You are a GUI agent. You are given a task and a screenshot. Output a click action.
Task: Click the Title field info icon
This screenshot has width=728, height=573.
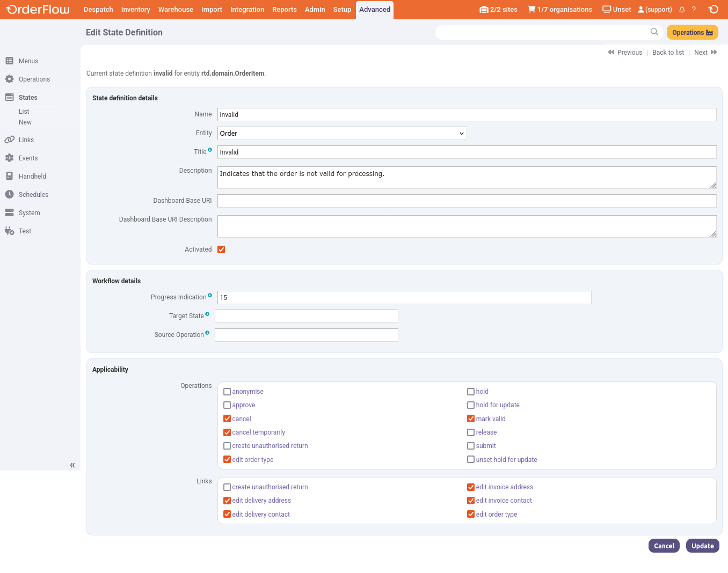[x=210, y=150]
